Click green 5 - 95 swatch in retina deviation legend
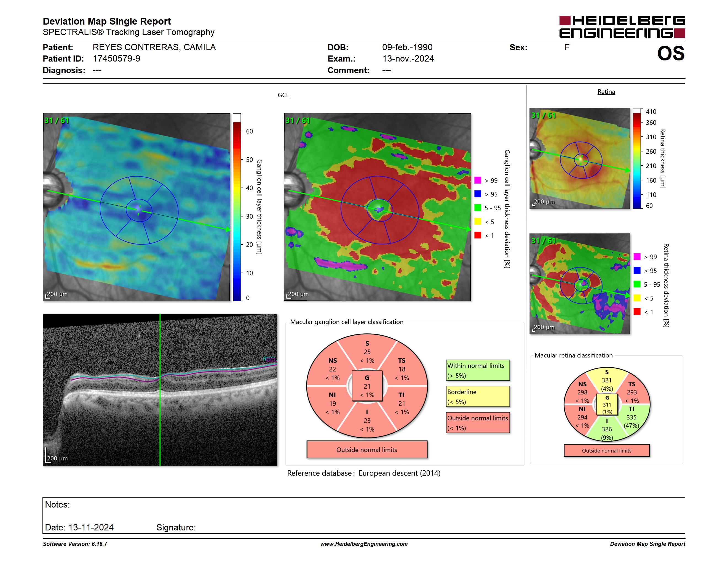Viewport: 728px width, 563px height. (x=637, y=284)
